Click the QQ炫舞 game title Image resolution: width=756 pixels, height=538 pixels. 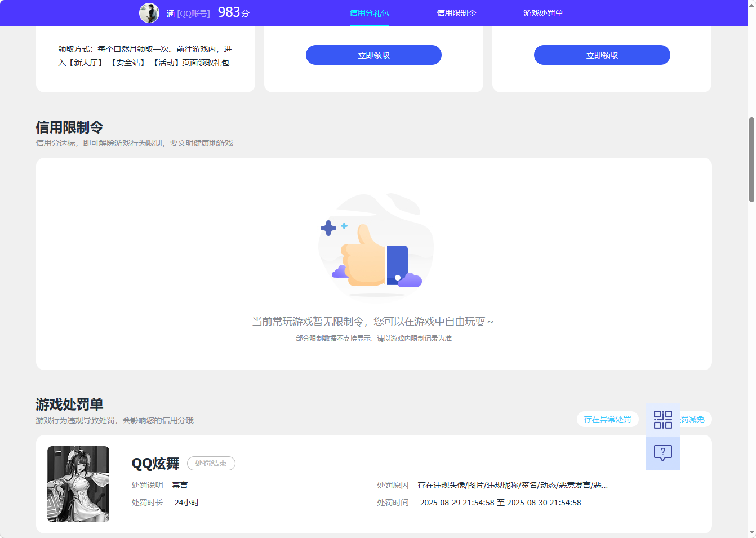(x=155, y=464)
